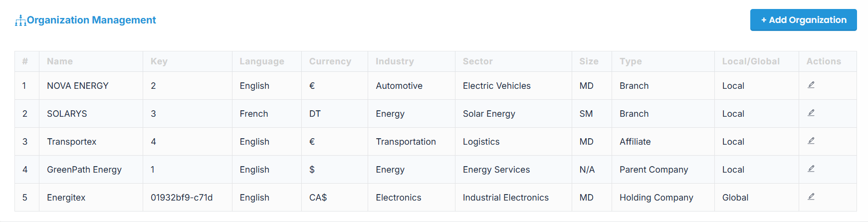Select the NOVA ENERGY name cell
This screenshot has width=868, height=222.
[78, 86]
